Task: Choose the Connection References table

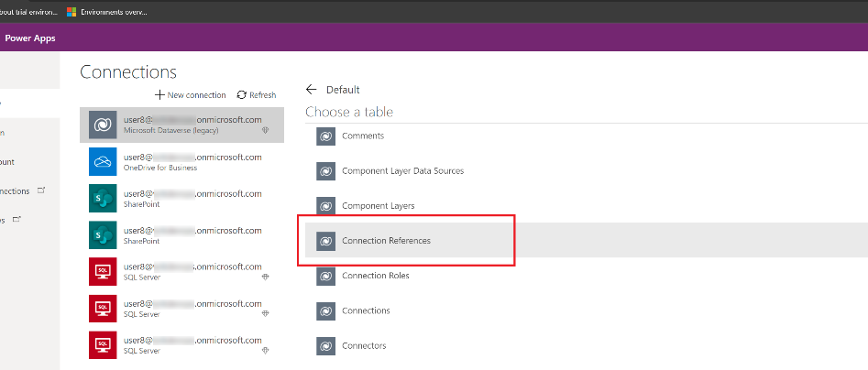Action: tap(587, 241)
